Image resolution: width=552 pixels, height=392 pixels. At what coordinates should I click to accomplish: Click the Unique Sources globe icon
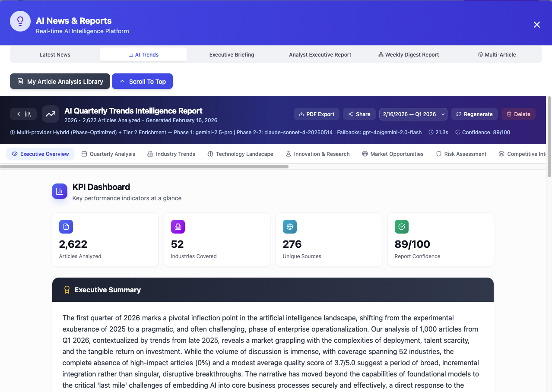[290, 227]
